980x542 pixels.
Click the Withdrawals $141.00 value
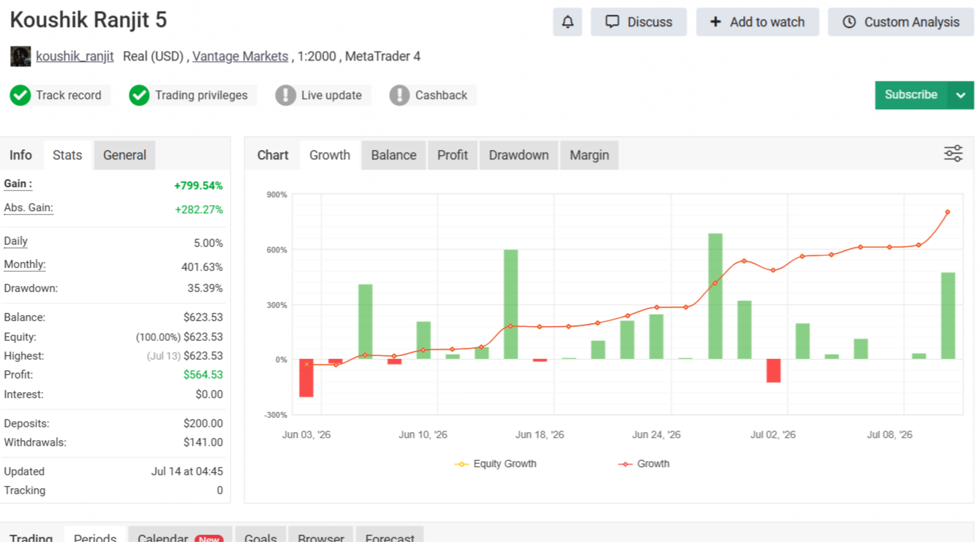coord(203,442)
